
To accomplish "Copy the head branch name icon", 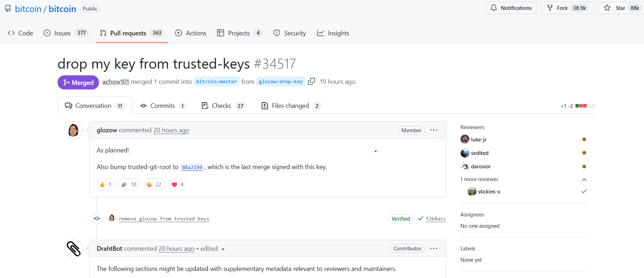I will [311, 82].
